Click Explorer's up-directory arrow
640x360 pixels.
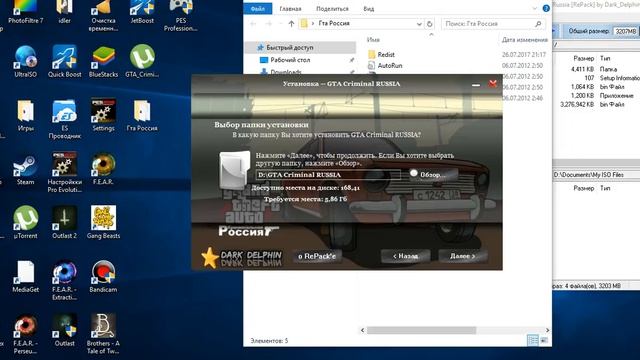[291, 24]
